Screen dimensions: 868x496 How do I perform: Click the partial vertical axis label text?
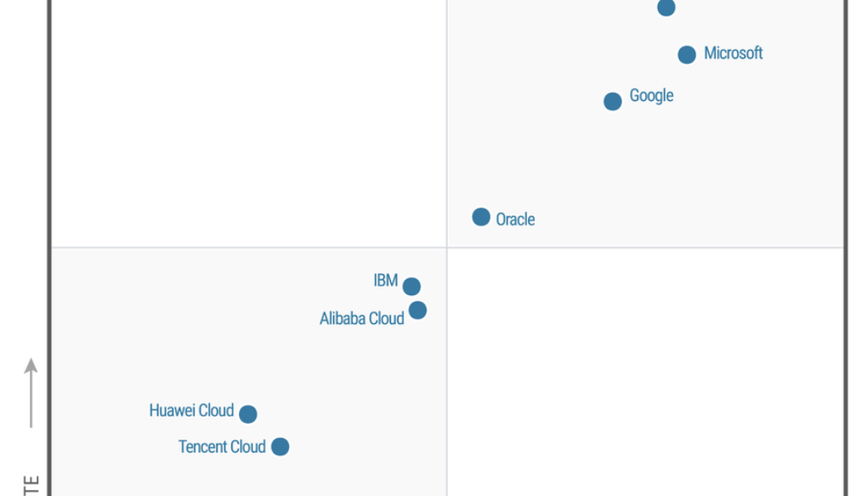click(x=31, y=486)
